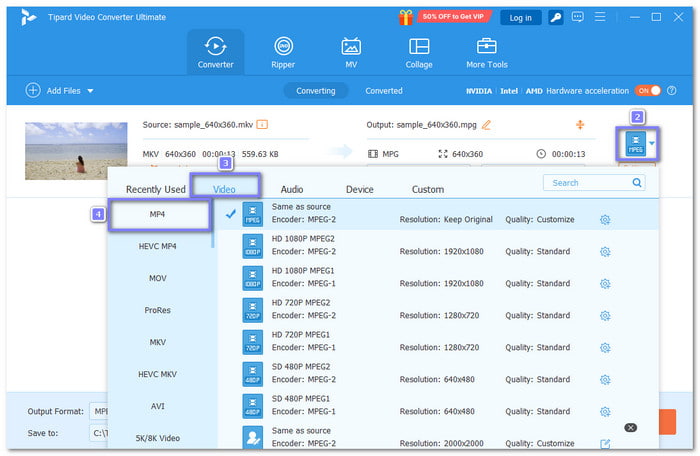Click source file info icon
The height and width of the screenshot is (456, 700).
(x=262, y=125)
